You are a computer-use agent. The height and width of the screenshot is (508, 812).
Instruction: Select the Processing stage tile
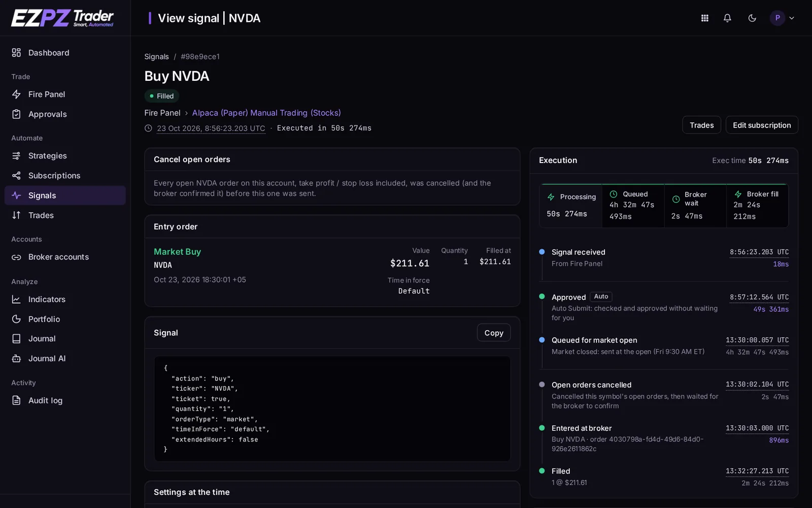(x=571, y=206)
